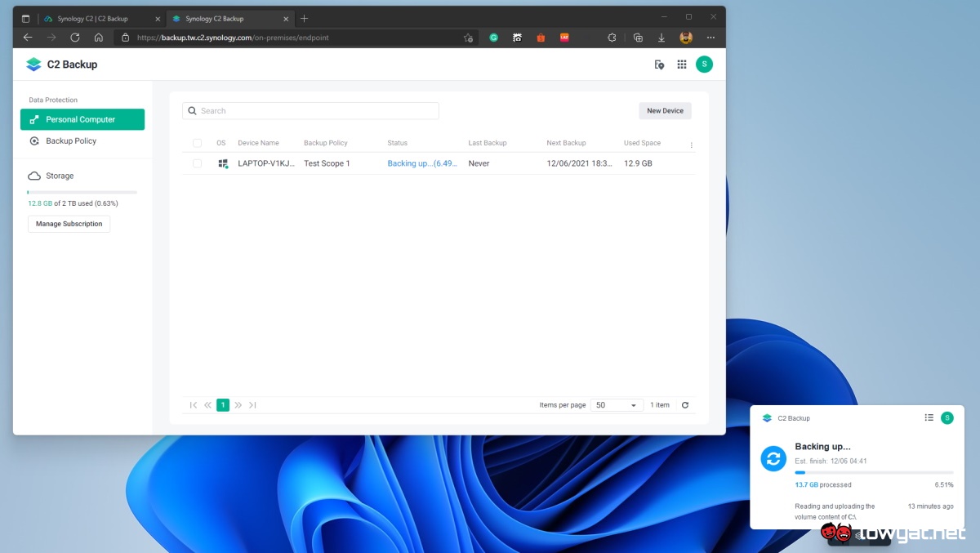The height and width of the screenshot is (553, 980).
Task: Open the column options three-dot menu
Action: [x=691, y=145]
